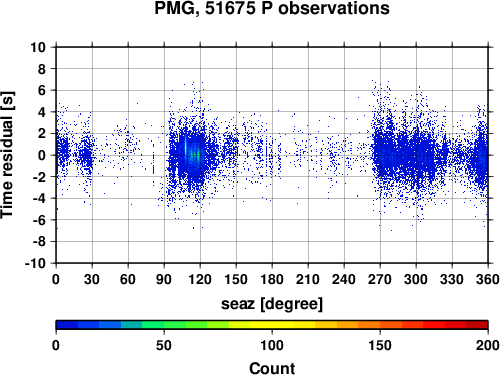
Task: Click y-axis tick label '8'
Action: click(x=42, y=69)
